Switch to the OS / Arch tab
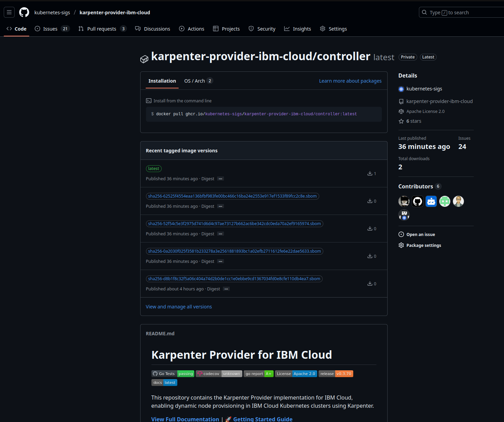This screenshot has height=422, width=504. (x=198, y=81)
